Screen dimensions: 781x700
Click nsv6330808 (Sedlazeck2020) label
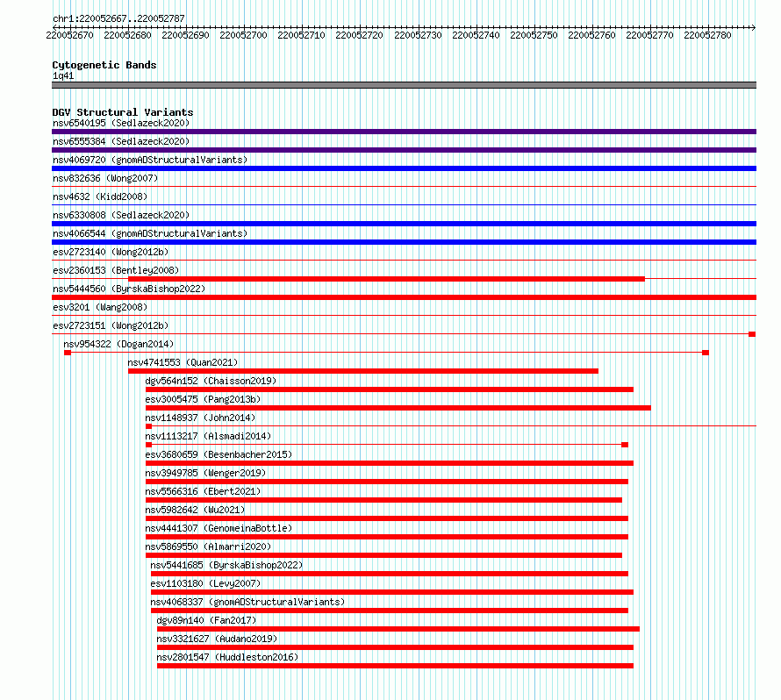121,215
